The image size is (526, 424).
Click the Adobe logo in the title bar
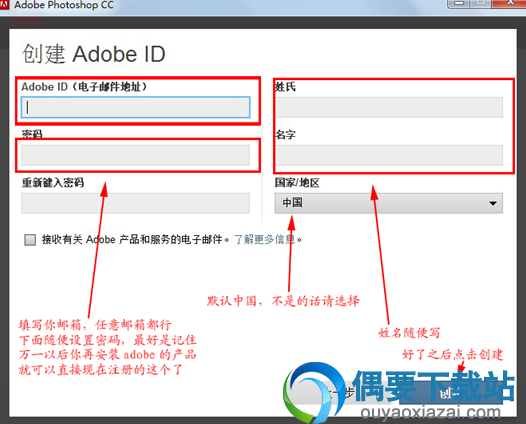[x=5, y=4]
